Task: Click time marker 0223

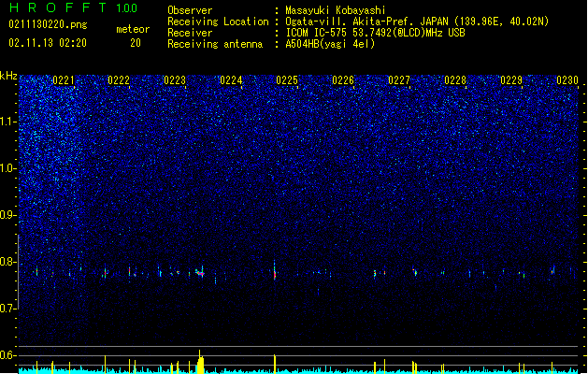Action: 175,80
